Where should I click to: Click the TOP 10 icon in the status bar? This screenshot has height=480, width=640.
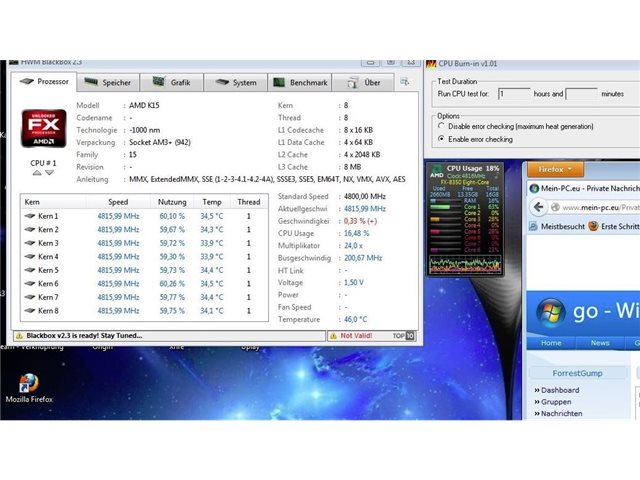pyautogui.click(x=404, y=336)
